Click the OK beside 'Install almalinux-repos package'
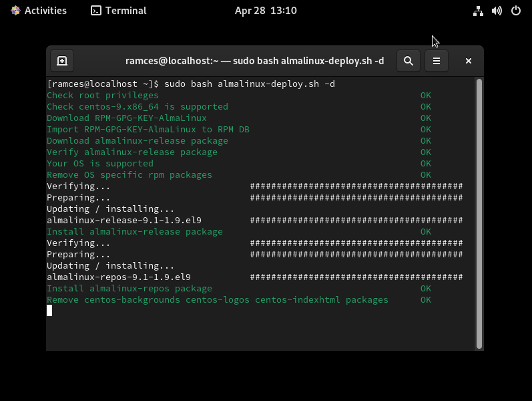Screen dimensions: 532x401 426,289
